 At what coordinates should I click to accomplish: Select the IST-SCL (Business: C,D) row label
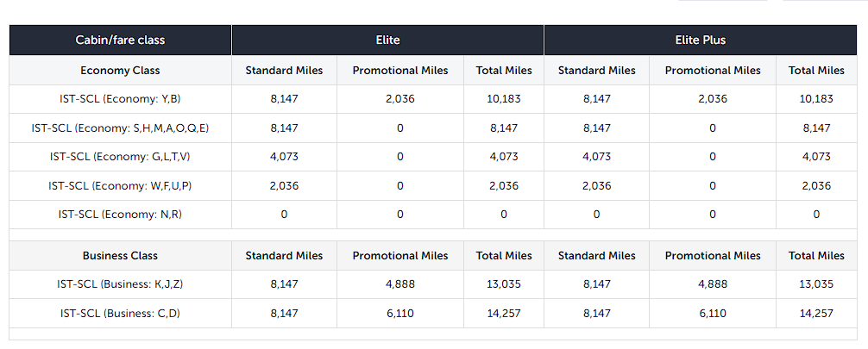click(x=120, y=314)
